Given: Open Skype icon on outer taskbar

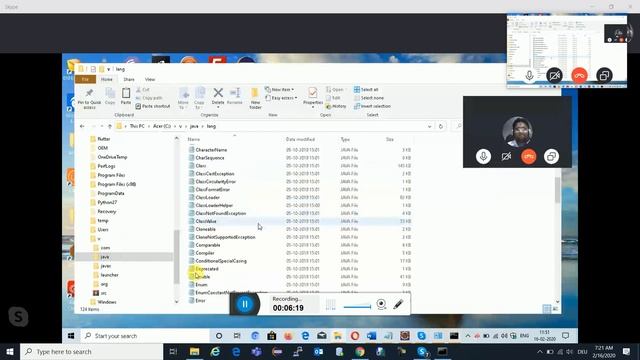Looking at the screenshot, I should (x=422, y=351).
